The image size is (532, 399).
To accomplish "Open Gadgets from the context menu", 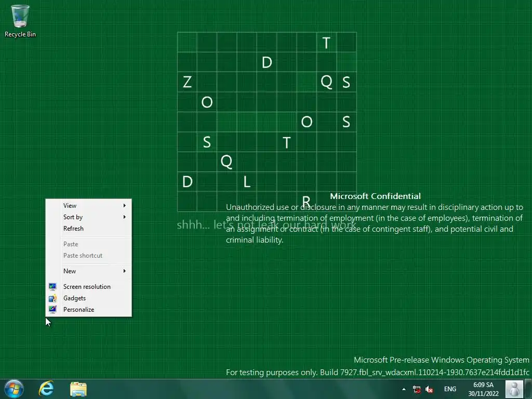I will pos(88,298).
